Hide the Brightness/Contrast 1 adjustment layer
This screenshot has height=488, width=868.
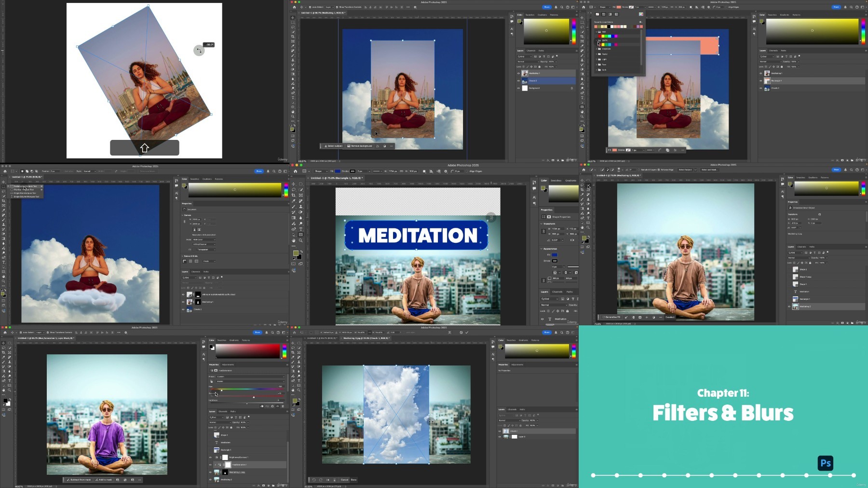[x=210, y=457]
